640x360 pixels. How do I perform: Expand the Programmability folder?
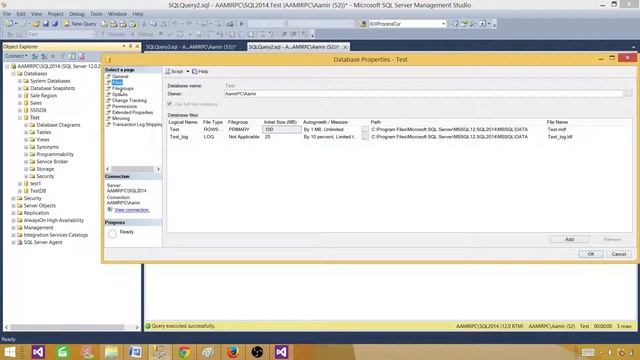pos(26,155)
